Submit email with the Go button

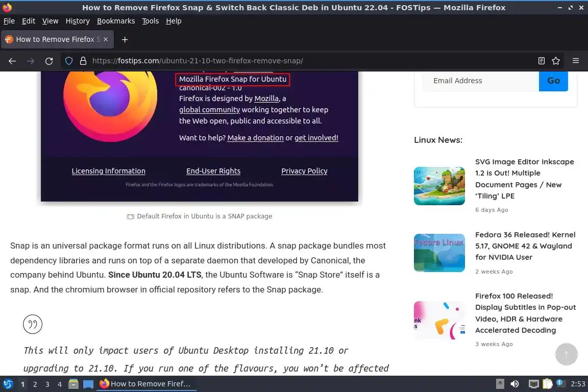553,81
